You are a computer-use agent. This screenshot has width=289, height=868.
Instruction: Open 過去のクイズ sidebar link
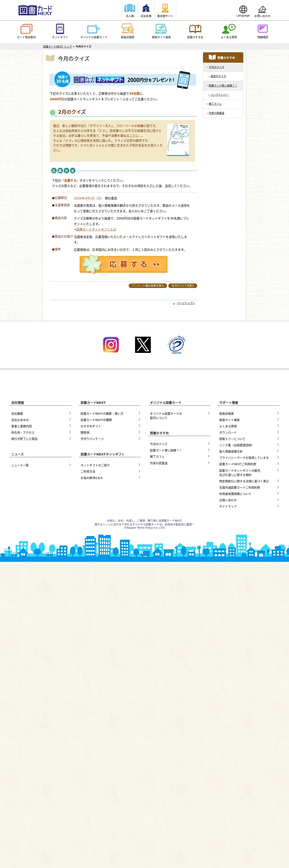(x=218, y=76)
